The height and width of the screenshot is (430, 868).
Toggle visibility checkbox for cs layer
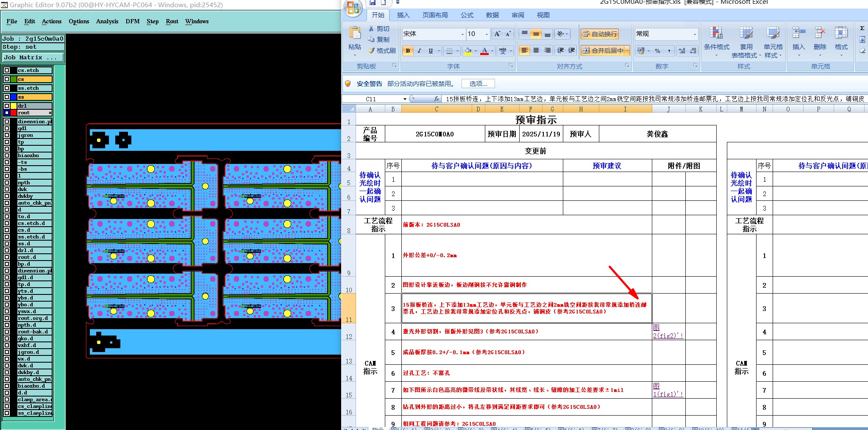coord(7,79)
